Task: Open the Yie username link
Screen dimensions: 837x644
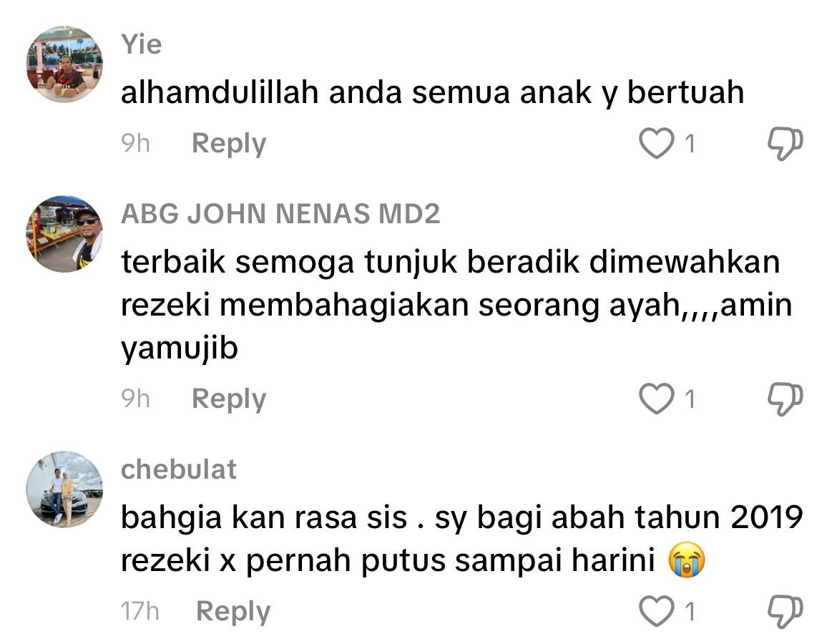Action: tap(142, 44)
